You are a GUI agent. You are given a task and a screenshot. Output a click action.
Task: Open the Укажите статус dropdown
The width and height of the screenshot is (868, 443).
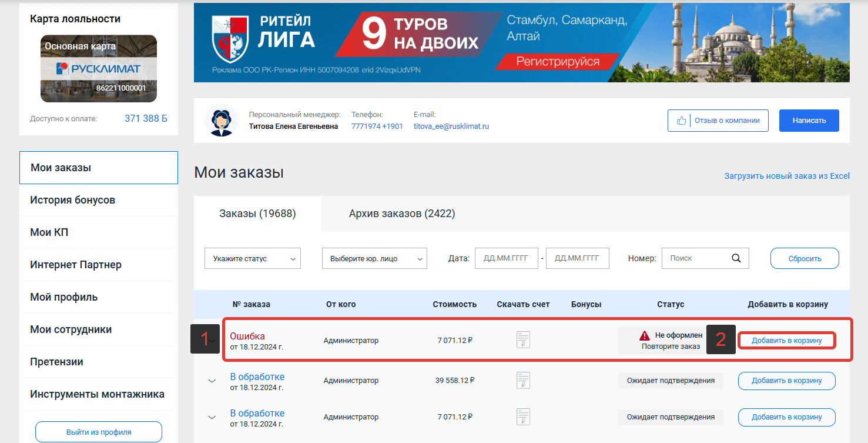(253, 258)
